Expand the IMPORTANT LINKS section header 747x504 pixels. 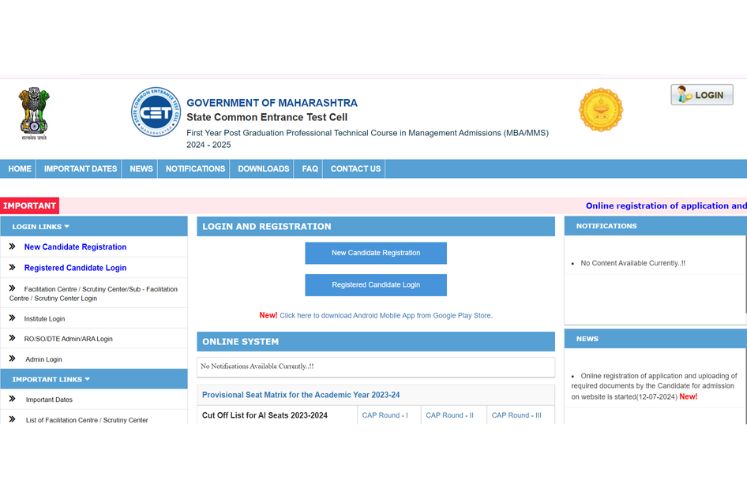[51, 379]
